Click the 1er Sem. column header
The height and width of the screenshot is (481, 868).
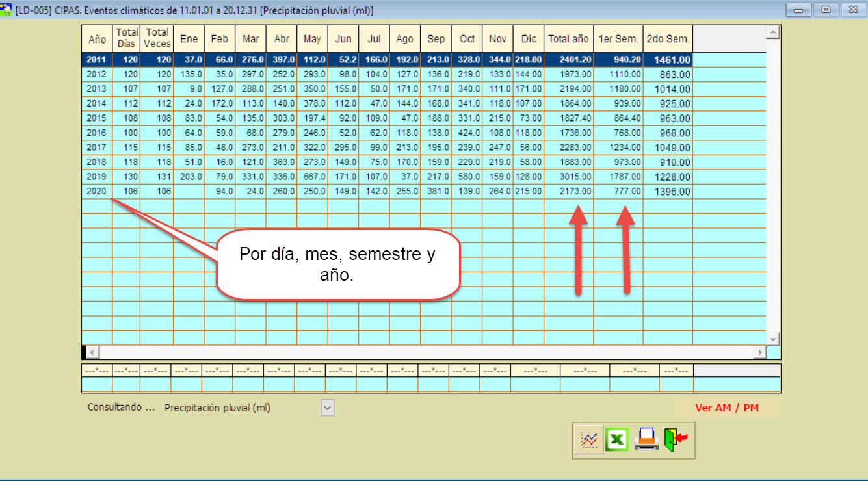tap(618, 39)
